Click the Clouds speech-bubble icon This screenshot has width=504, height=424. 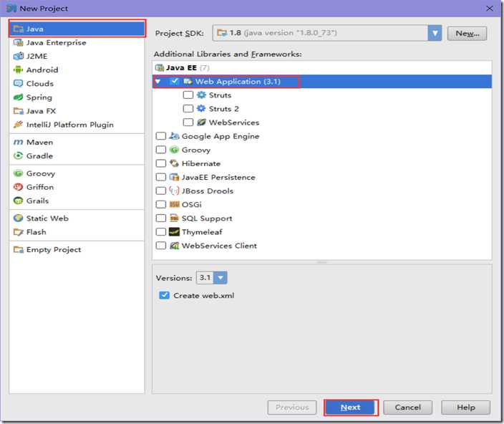pyautogui.click(x=19, y=84)
